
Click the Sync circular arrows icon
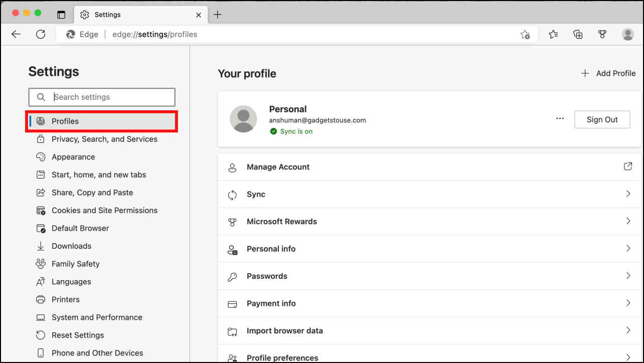pos(232,195)
